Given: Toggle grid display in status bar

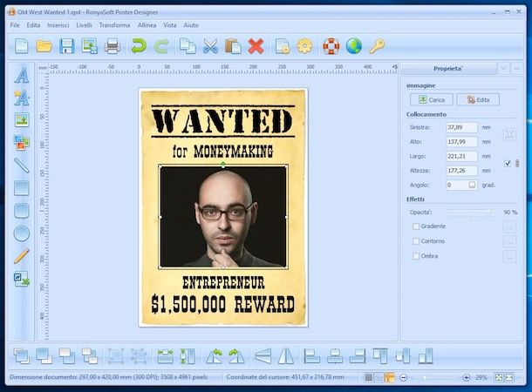Looking at the screenshot, I should [368, 377].
